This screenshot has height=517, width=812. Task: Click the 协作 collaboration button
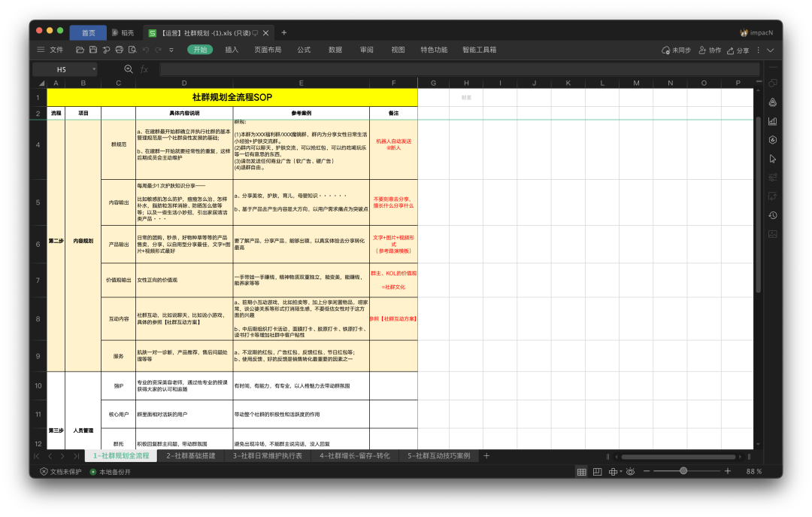710,50
